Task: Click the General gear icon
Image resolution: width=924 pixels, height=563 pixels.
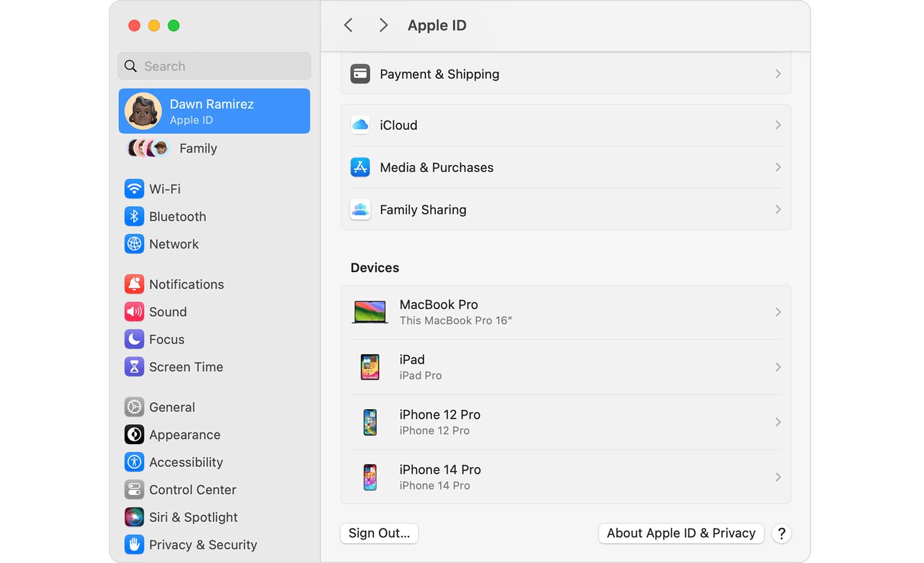Action: [134, 407]
